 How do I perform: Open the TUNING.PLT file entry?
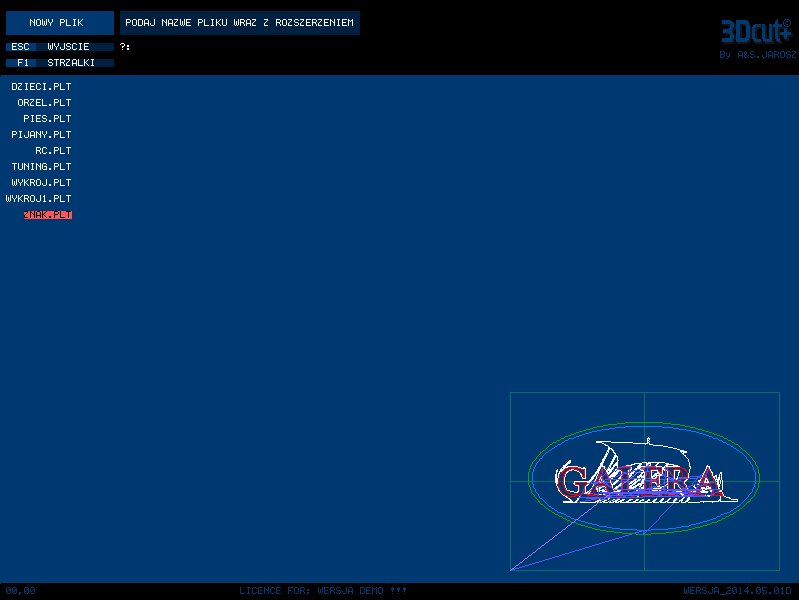click(41, 166)
